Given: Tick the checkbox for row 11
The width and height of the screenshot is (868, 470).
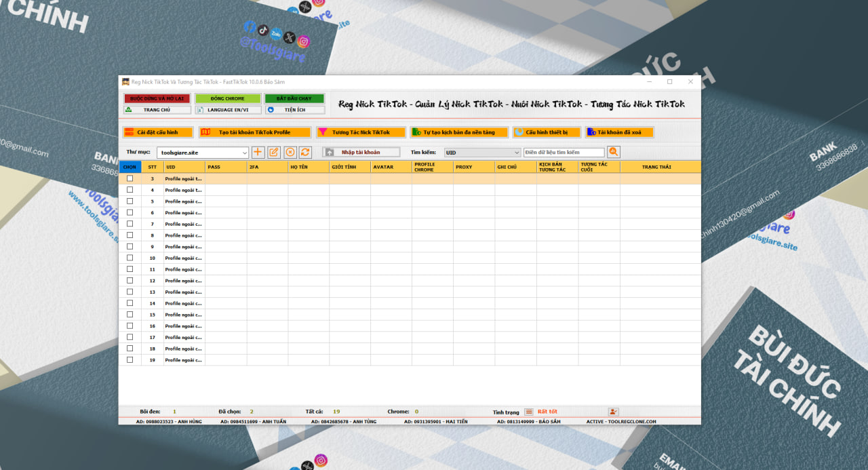Looking at the screenshot, I should 130,269.
